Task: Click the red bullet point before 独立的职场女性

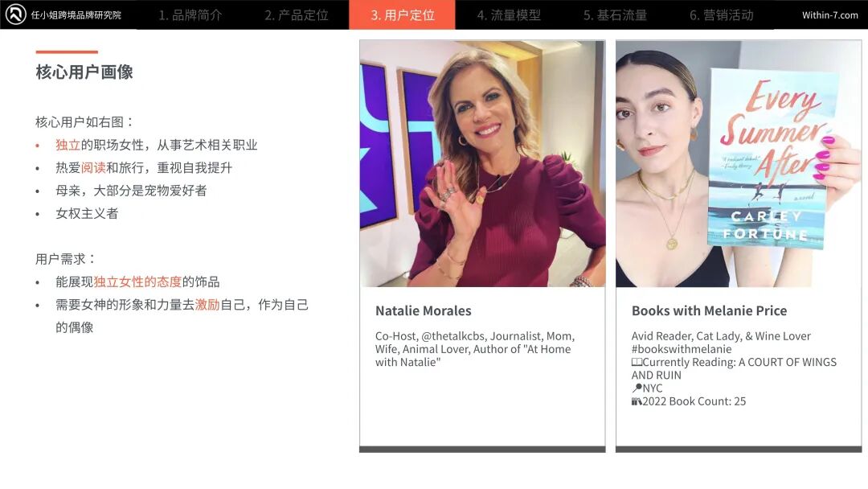Action: tap(38, 145)
